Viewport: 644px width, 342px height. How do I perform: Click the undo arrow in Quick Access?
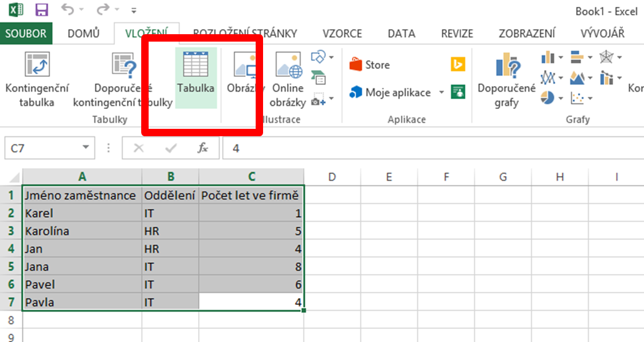(67, 10)
